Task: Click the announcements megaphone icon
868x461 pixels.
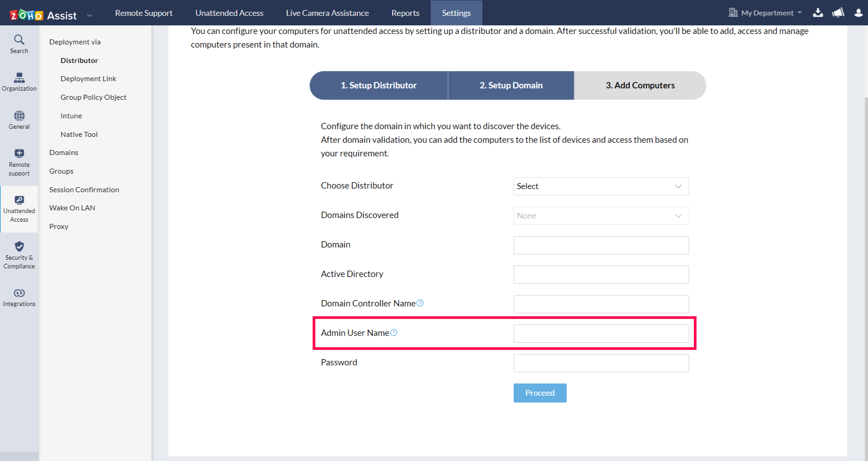Action: (838, 13)
